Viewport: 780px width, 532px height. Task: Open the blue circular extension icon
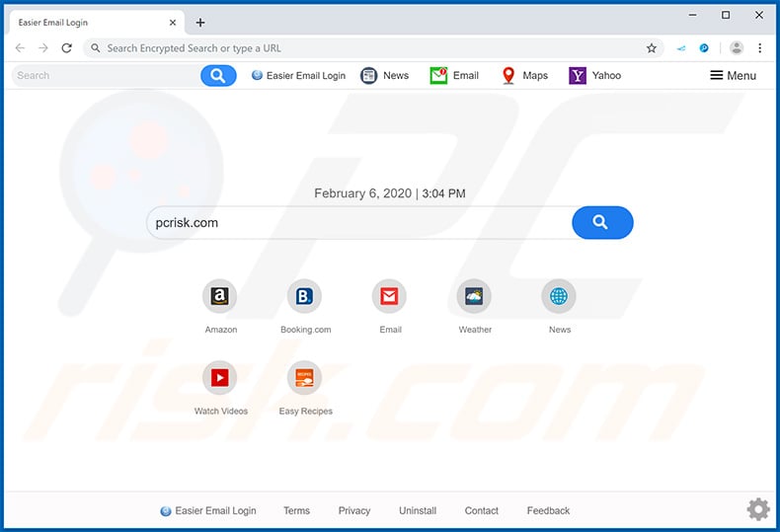click(704, 48)
